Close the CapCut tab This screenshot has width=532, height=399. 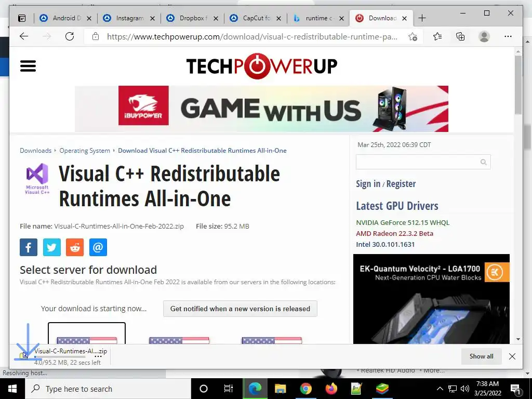(278, 19)
